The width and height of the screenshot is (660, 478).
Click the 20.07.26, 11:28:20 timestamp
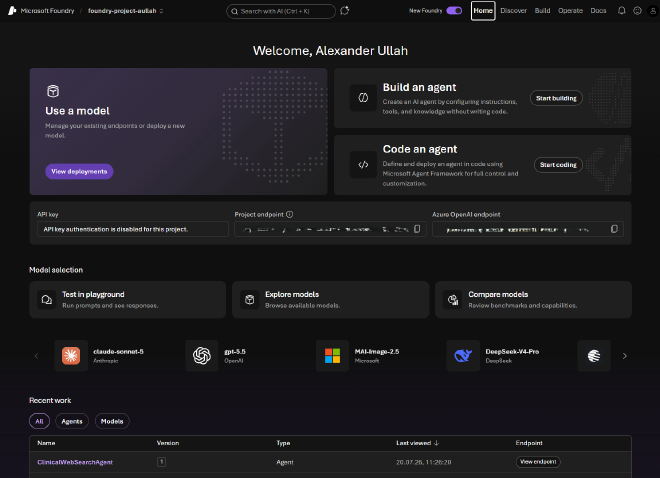(423, 462)
